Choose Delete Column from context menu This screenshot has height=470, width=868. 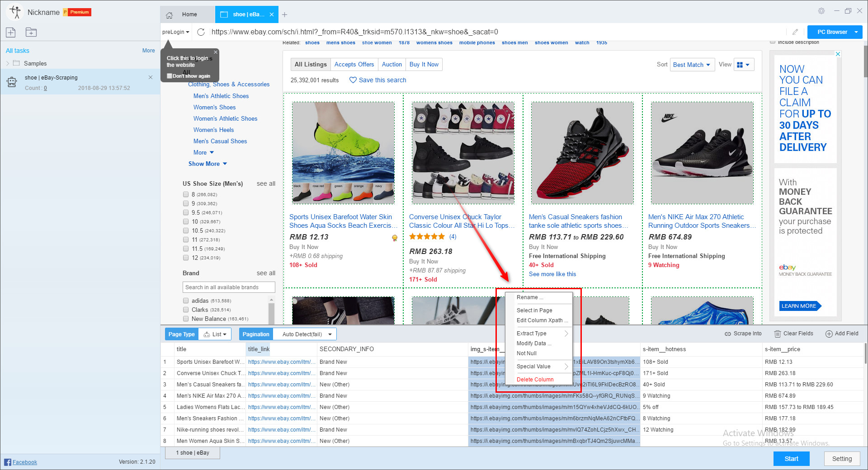click(x=535, y=379)
